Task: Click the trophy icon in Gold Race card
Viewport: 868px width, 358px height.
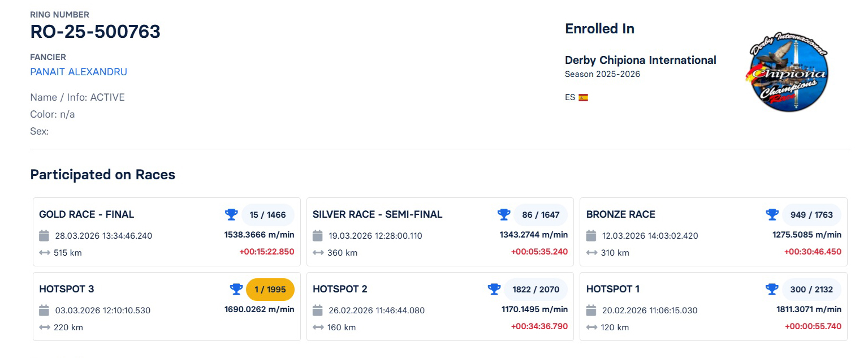Action: click(x=231, y=214)
